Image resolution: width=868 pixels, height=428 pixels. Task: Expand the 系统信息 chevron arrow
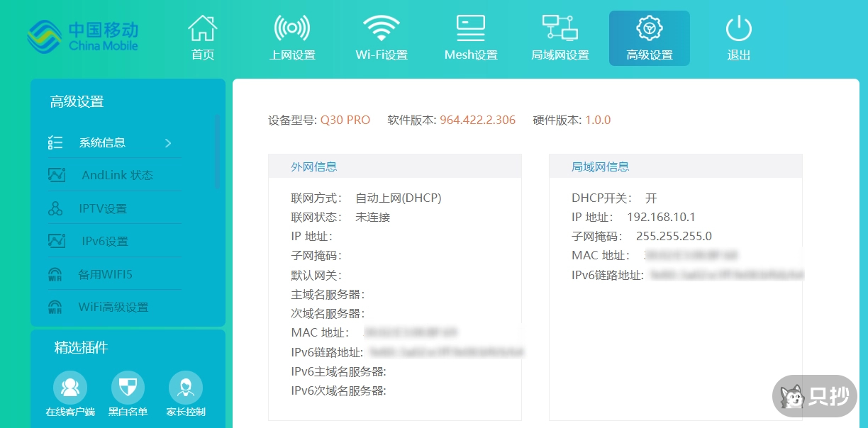click(168, 142)
